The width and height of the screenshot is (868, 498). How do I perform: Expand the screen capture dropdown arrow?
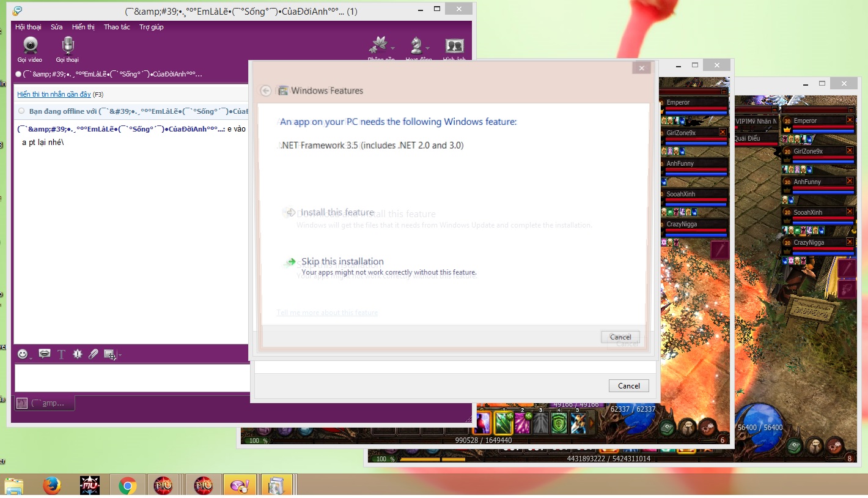tap(119, 355)
